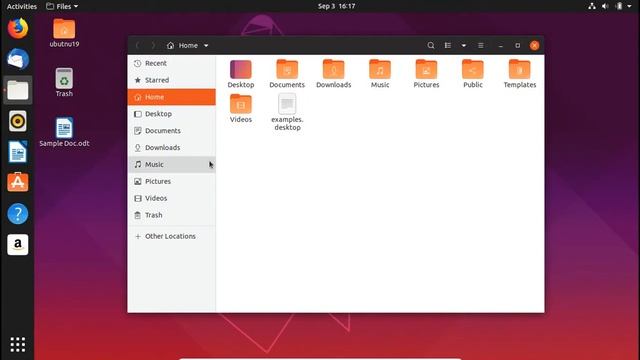This screenshot has height=360, width=640.
Task: Select Videos in the sidebar
Action: 171,198
